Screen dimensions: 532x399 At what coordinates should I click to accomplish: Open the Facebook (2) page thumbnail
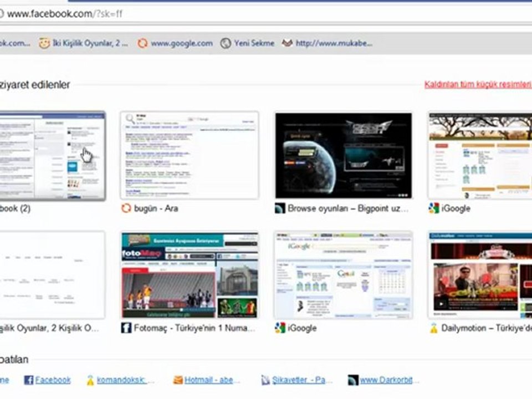[53, 155]
